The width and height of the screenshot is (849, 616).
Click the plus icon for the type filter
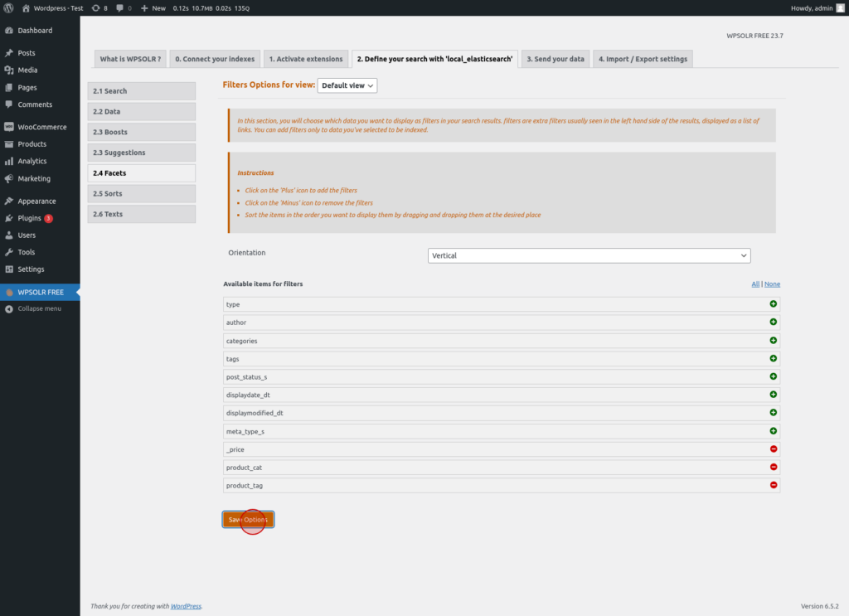click(774, 304)
